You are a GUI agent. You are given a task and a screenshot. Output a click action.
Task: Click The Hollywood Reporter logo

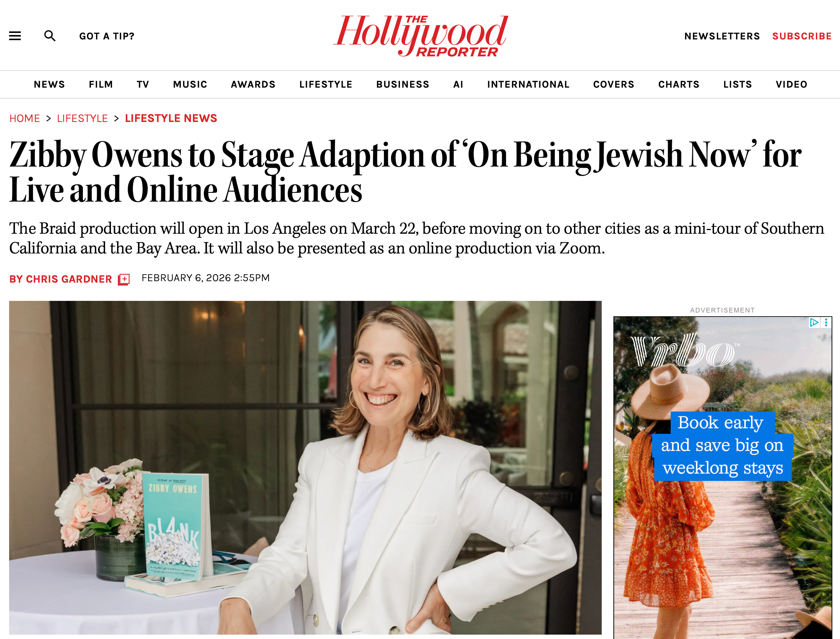(420, 36)
